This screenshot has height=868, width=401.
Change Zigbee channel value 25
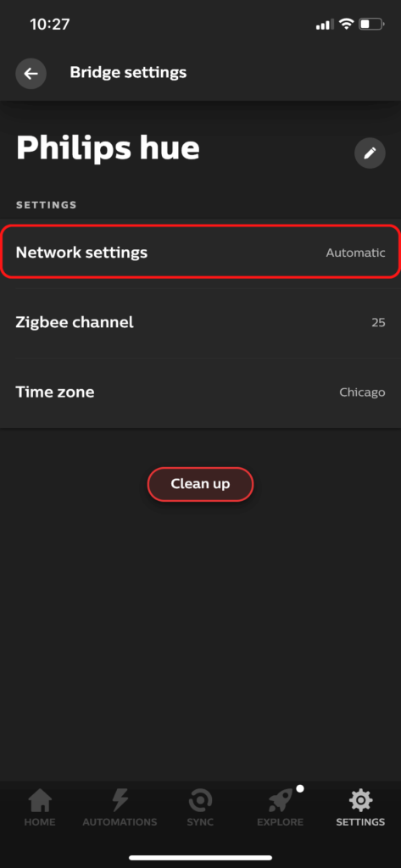[378, 322]
